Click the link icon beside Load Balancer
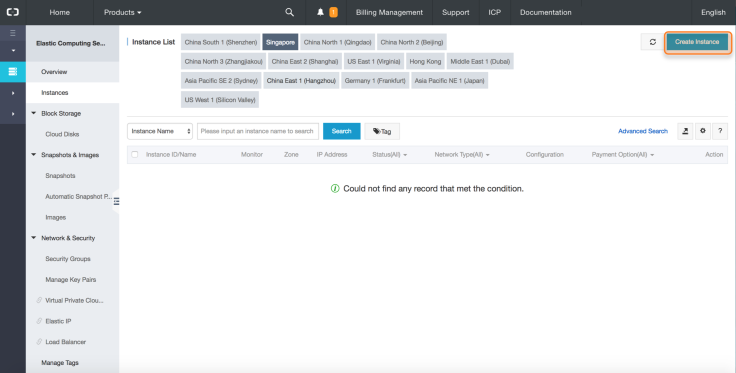Image resolution: width=736 pixels, height=373 pixels. [39, 342]
